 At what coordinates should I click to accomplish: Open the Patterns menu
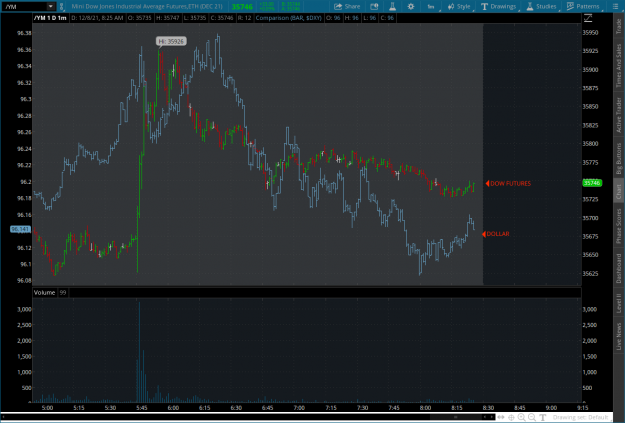pyautogui.click(x=583, y=6)
